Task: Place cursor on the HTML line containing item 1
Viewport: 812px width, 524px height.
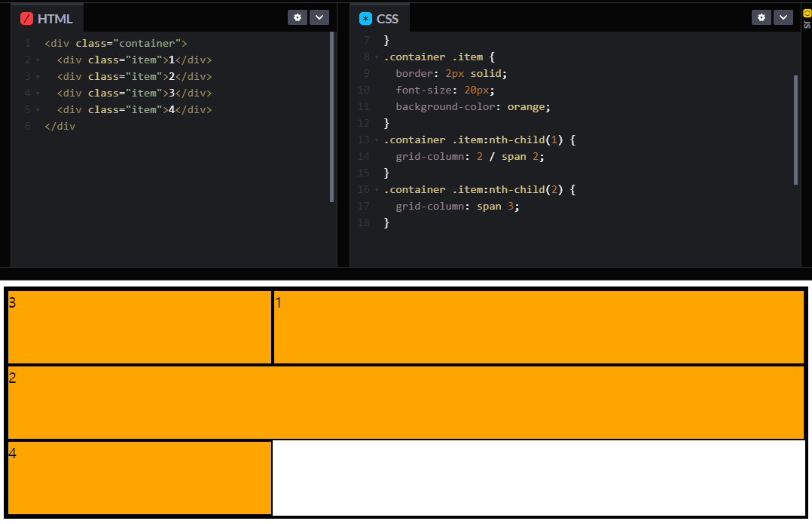Action: [134, 60]
